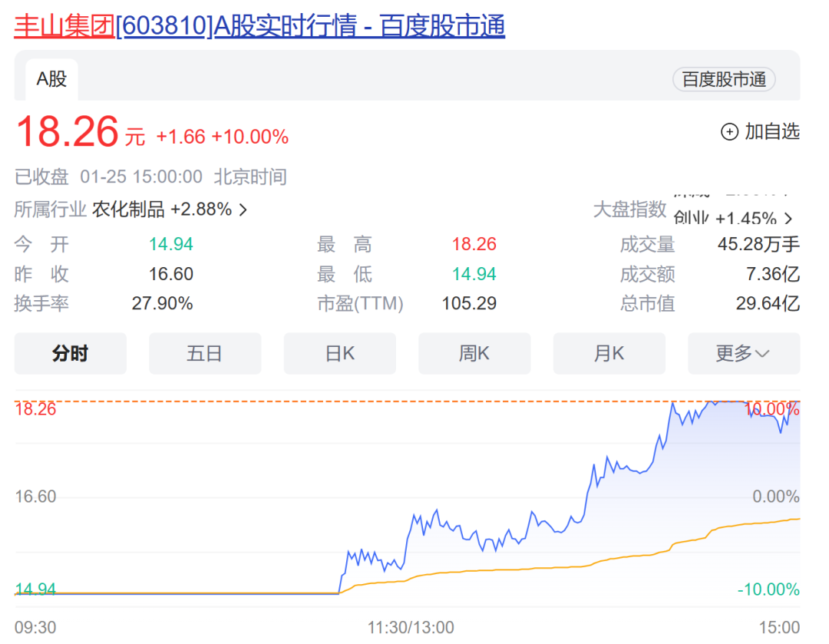Click the 总市值 value 29.64亿

768,303
